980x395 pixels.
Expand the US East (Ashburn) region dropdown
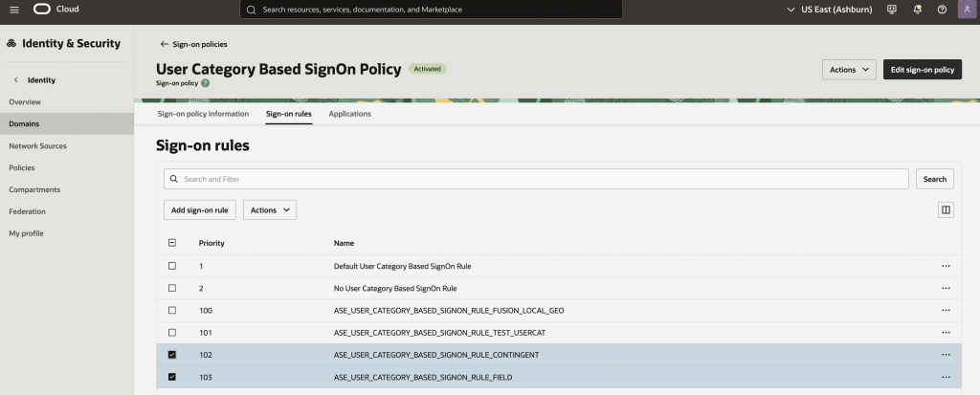tap(831, 10)
